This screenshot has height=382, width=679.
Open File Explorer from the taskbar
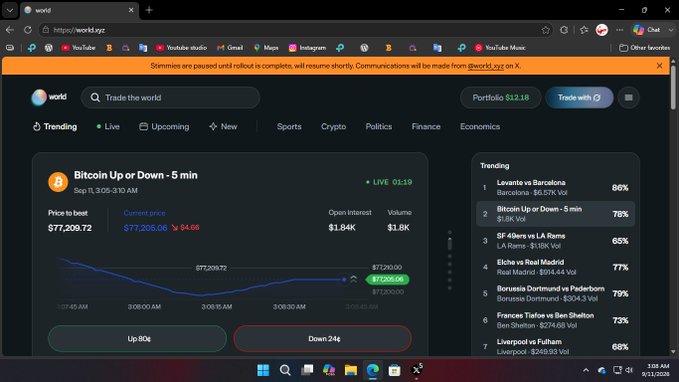[351, 370]
